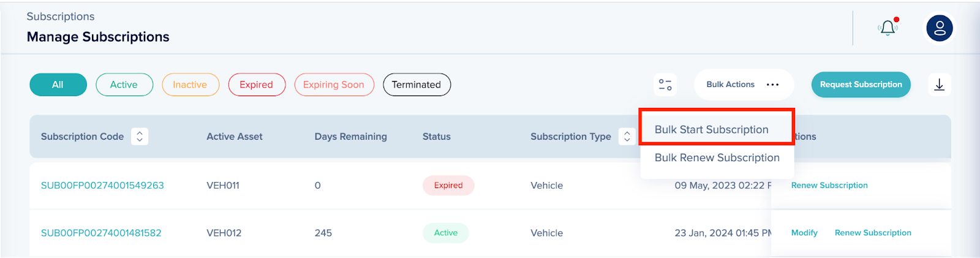Screen dimensions: 980x258
Task: Sort by Subscription Type arrows
Action: click(627, 137)
